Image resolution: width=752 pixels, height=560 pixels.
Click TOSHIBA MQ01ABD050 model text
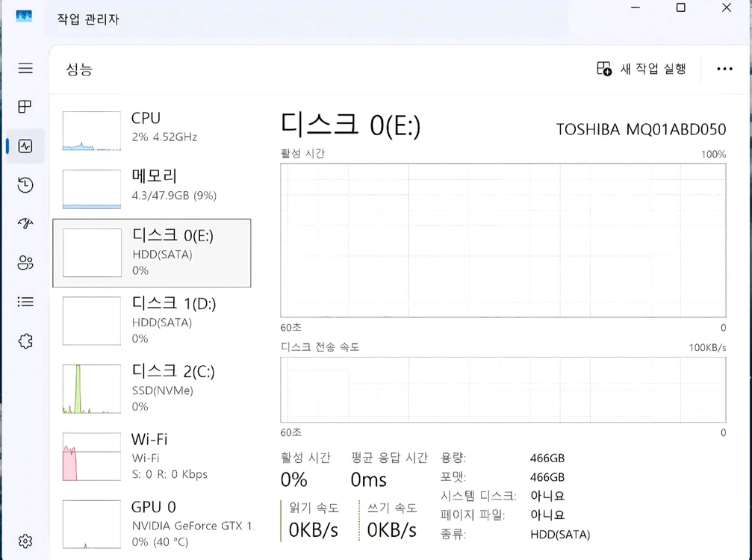(641, 129)
